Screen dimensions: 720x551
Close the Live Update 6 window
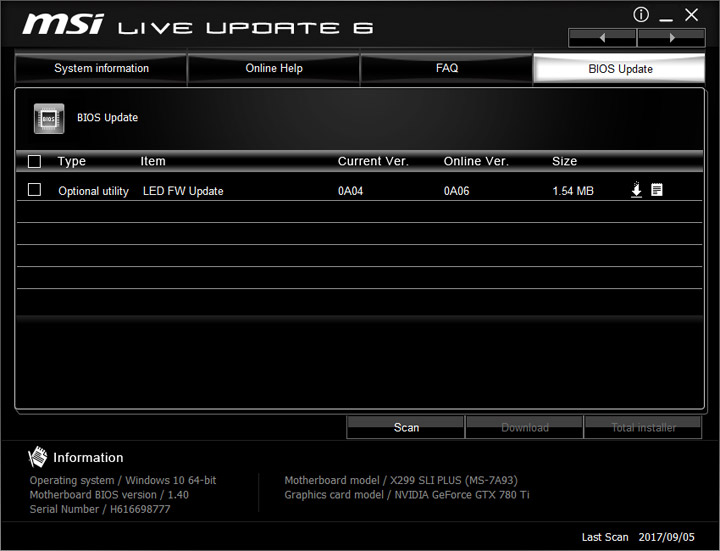[x=692, y=15]
